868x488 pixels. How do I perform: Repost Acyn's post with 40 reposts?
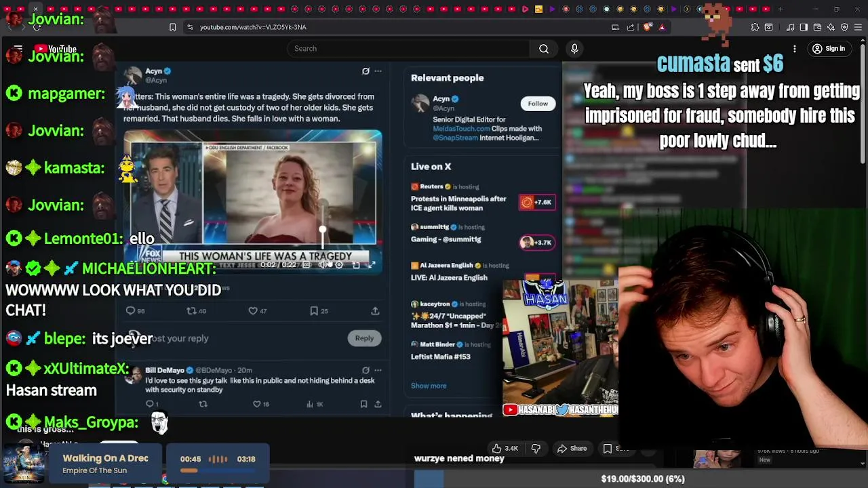tap(191, 310)
